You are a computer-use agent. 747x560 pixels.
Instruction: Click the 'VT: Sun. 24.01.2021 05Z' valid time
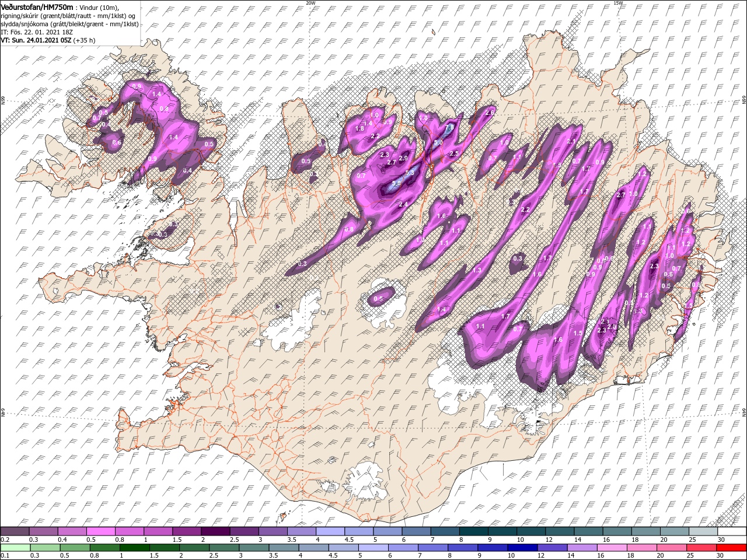coord(36,40)
